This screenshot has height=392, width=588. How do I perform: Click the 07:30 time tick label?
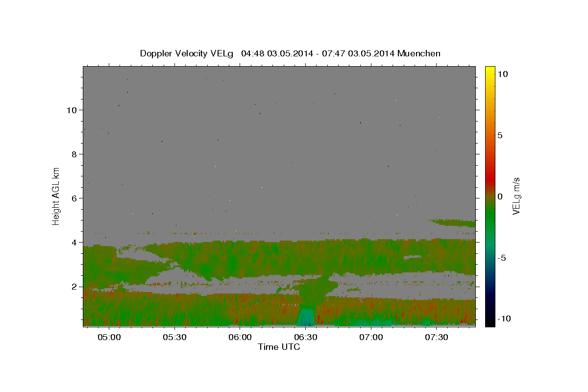(x=437, y=338)
